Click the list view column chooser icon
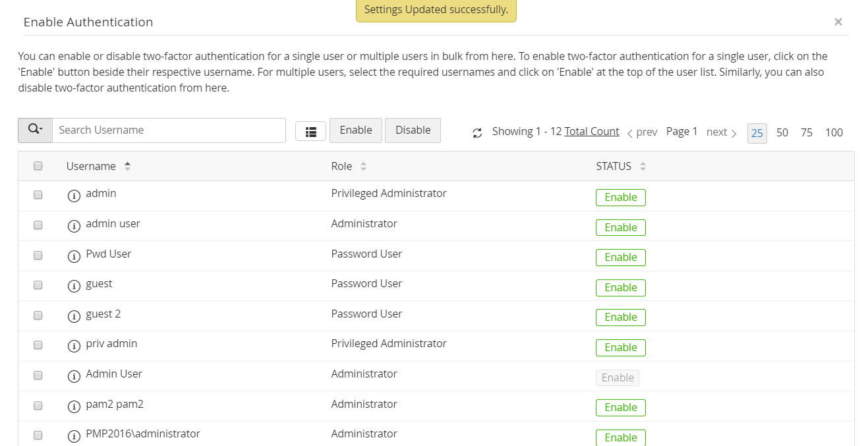 [310, 132]
